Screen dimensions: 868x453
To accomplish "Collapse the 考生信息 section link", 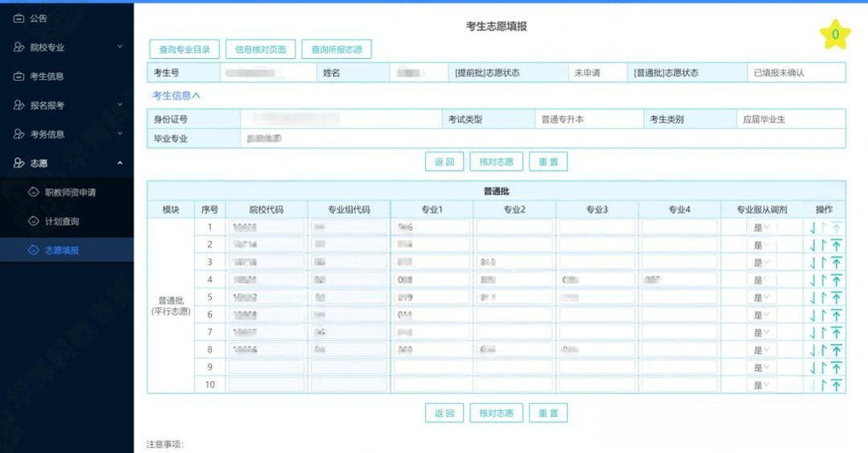I will pyautogui.click(x=176, y=96).
